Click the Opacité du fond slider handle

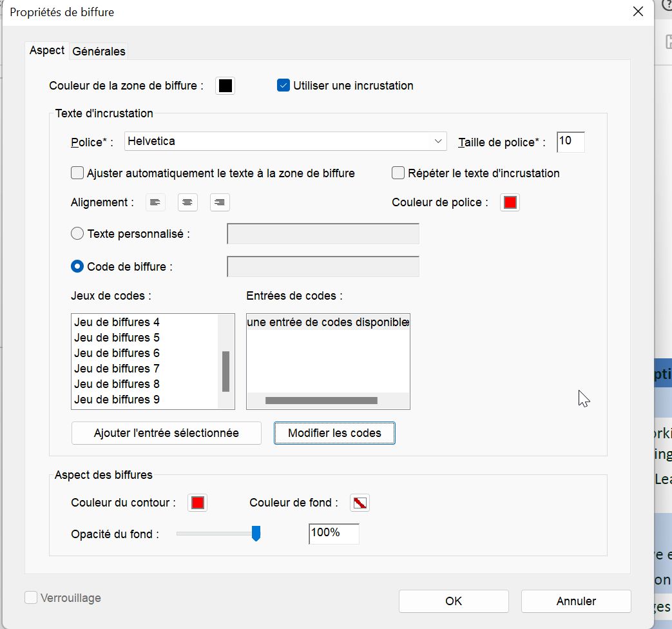256,533
